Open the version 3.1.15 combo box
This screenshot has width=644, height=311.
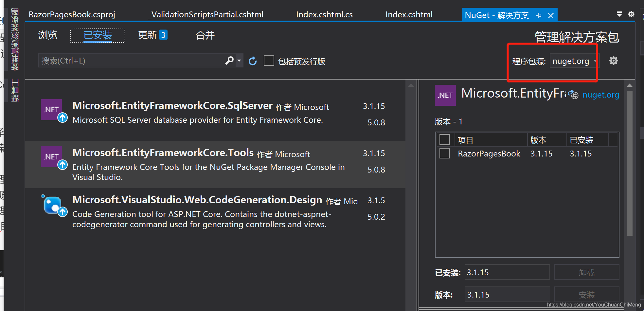(507, 295)
